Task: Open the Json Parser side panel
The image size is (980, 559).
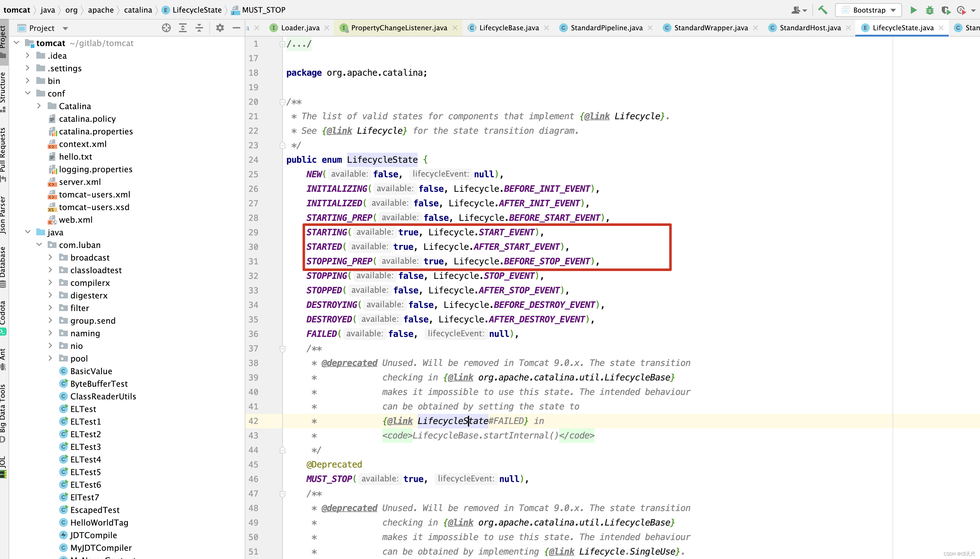Action: pos(3,215)
